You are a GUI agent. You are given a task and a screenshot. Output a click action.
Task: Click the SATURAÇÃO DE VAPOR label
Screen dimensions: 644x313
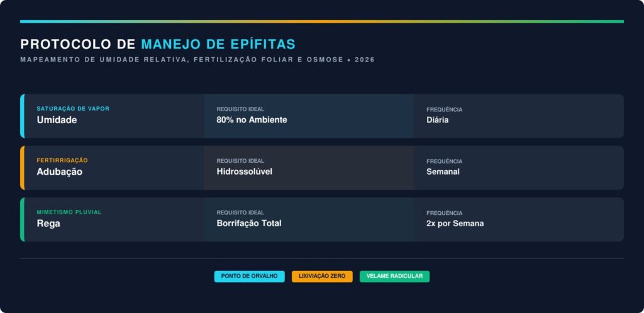click(73, 109)
